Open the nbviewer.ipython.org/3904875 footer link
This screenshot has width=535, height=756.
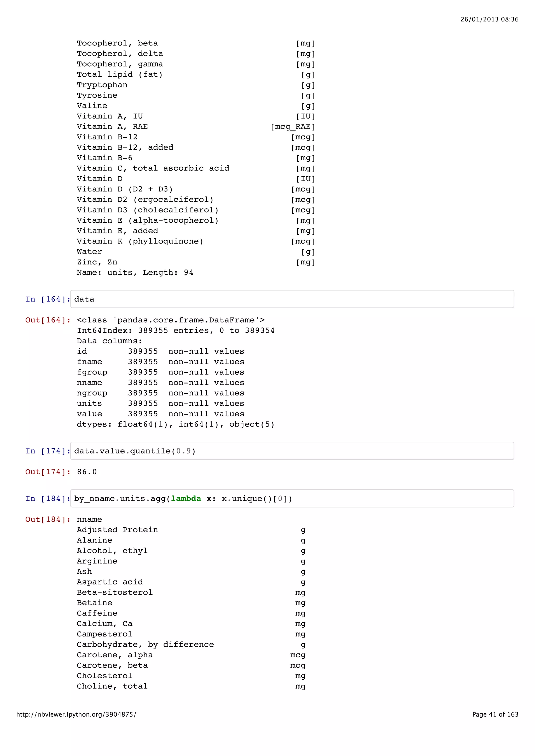[x=76, y=714]
